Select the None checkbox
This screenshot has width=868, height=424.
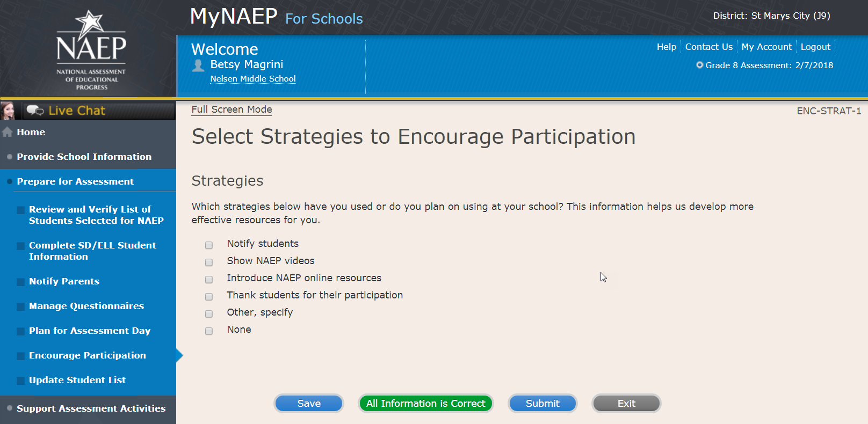pyautogui.click(x=209, y=331)
